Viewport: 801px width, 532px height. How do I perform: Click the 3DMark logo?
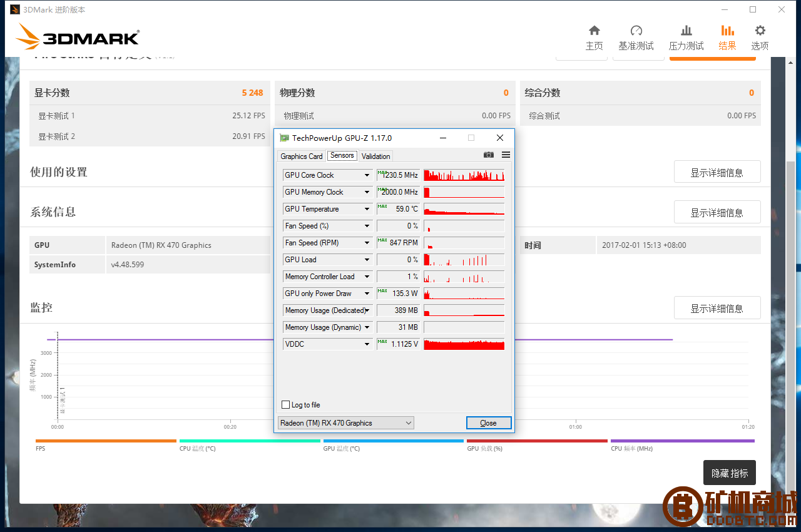(78, 37)
